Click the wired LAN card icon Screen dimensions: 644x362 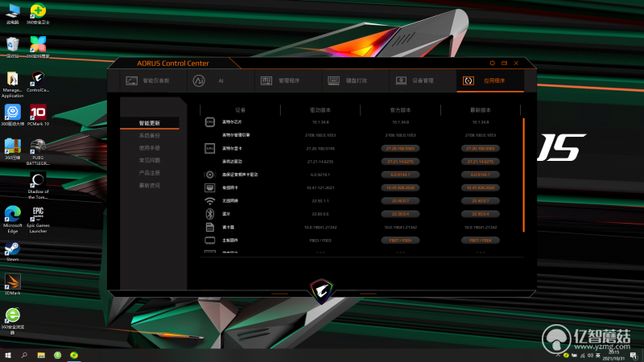pos(210,187)
